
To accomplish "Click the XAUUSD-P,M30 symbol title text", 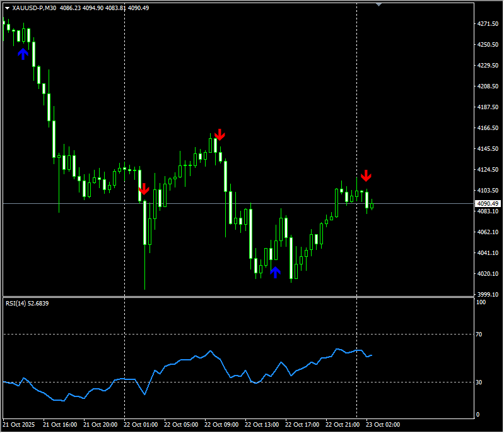I will tap(34, 8).
